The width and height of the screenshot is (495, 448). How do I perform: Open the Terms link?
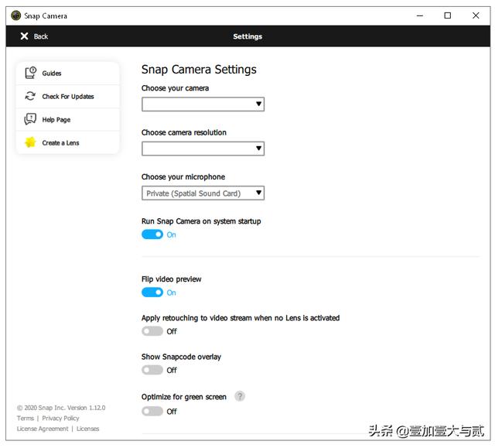[26, 418]
